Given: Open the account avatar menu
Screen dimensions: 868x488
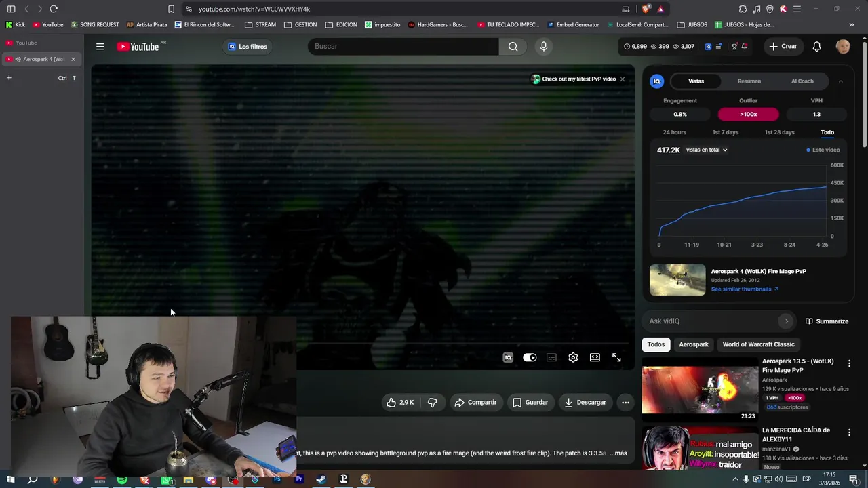Looking at the screenshot, I should point(843,47).
